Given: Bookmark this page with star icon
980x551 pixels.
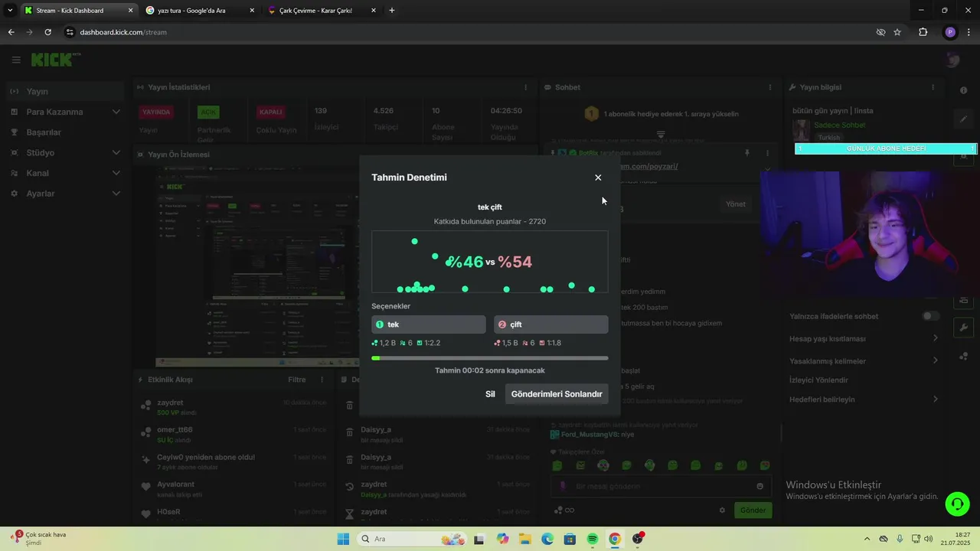Looking at the screenshot, I should point(897,32).
